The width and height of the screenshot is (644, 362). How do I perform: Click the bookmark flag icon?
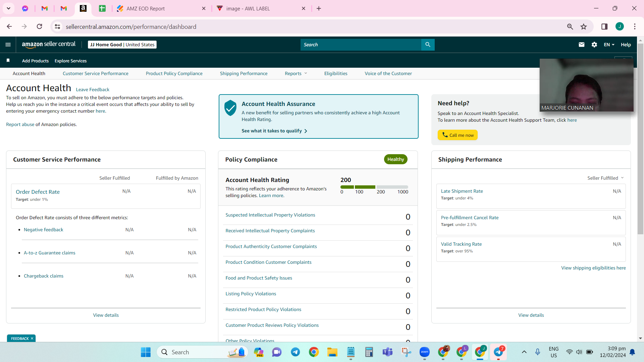(8, 61)
